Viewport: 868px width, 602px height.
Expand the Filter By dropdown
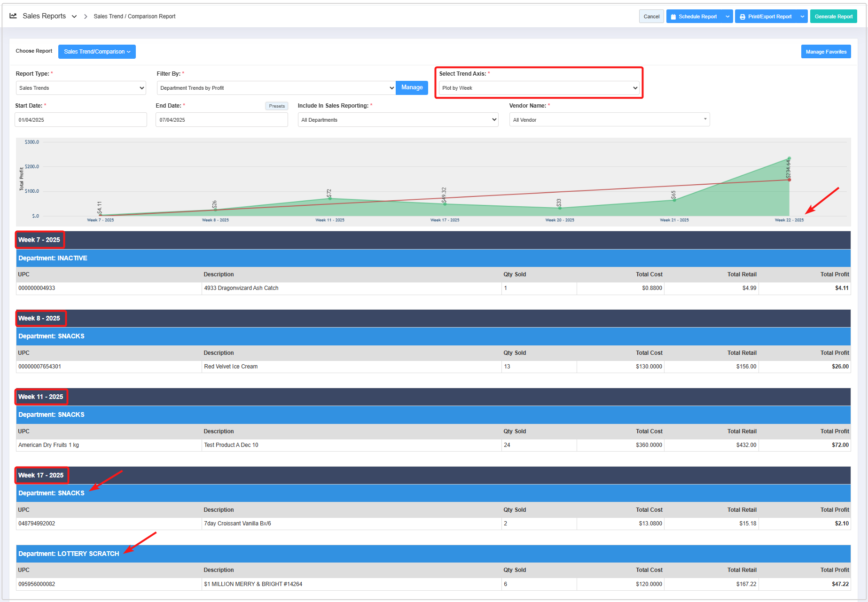click(x=276, y=88)
